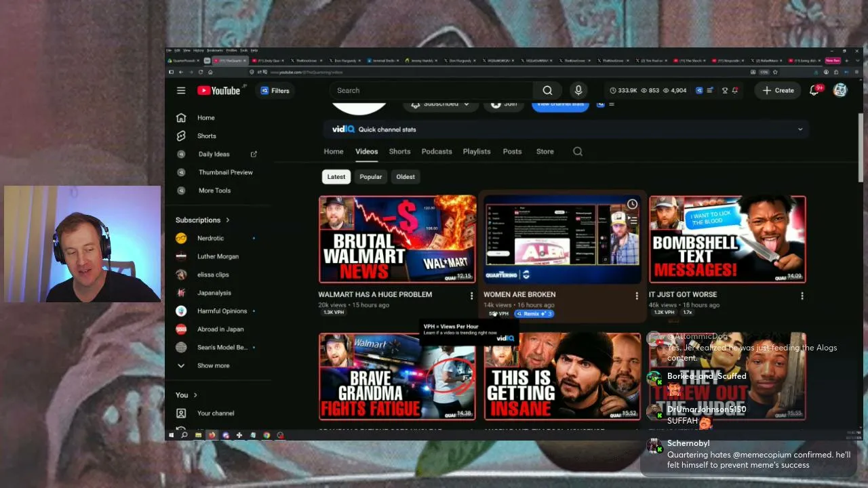Open the History menu in browser menu bar

[199, 50]
